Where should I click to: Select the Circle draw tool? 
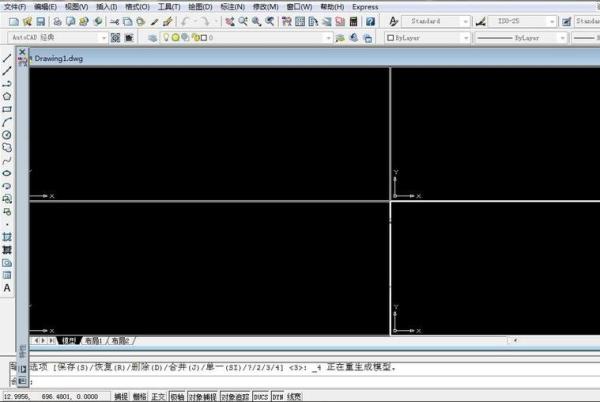7,135
